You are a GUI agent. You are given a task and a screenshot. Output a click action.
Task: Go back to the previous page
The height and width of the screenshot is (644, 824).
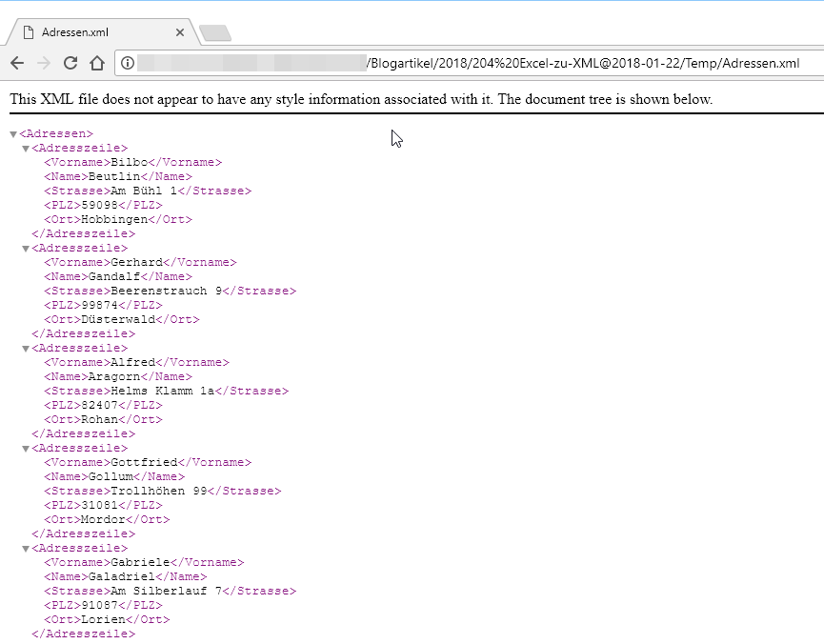(17, 64)
